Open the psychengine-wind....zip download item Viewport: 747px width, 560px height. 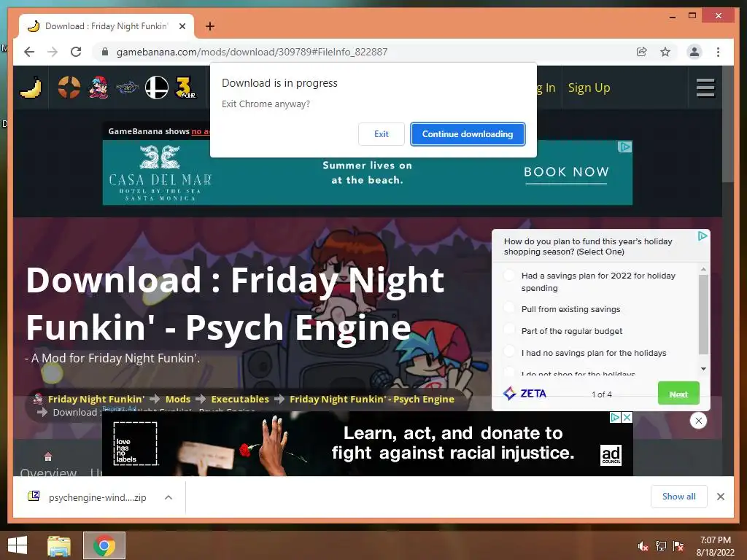97,497
